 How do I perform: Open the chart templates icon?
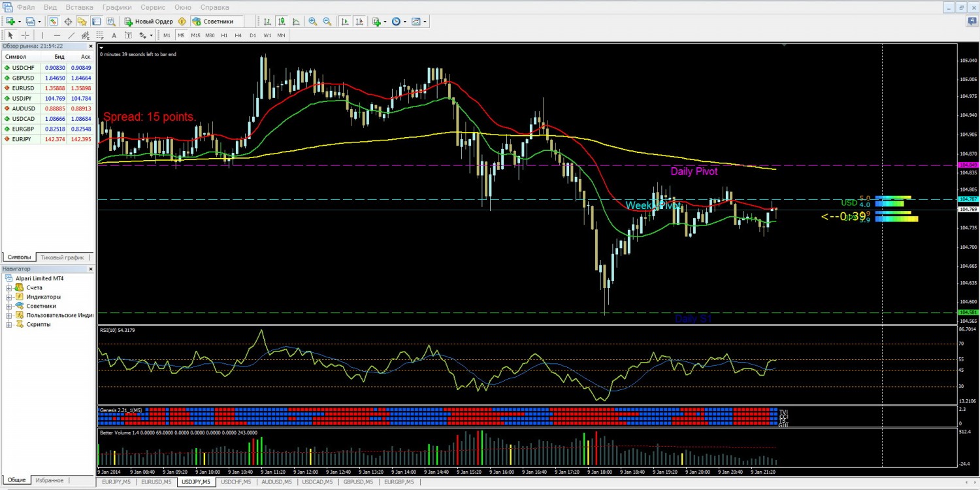coord(416,22)
